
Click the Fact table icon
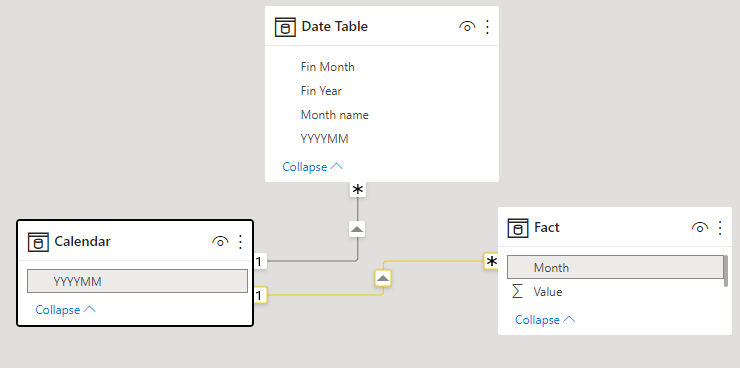(518, 228)
